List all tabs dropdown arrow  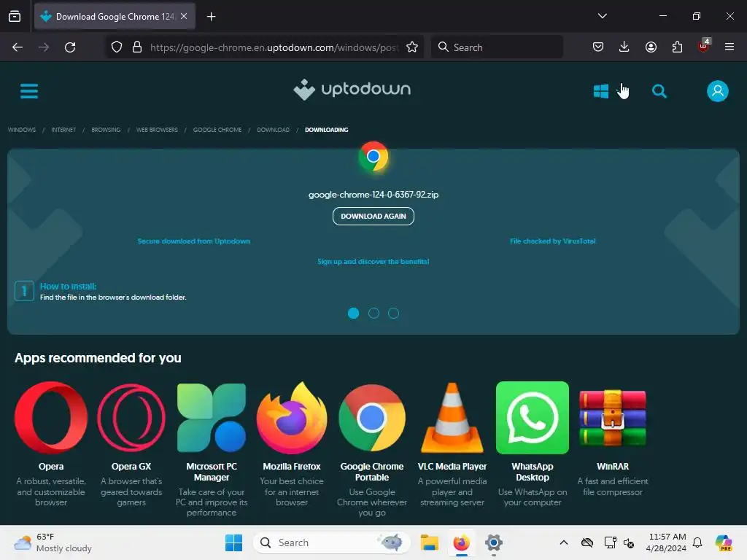coord(602,16)
